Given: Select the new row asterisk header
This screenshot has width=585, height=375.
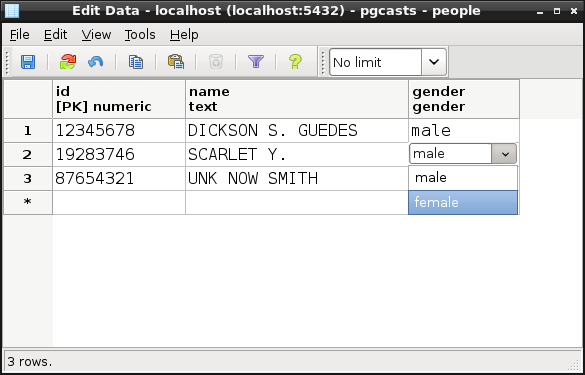Looking at the screenshot, I should coord(28,202).
